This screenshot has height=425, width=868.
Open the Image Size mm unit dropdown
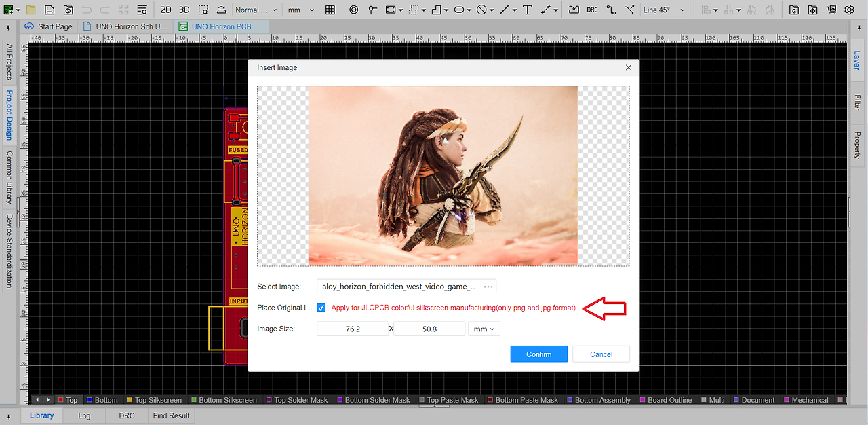(x=484, y=329)
